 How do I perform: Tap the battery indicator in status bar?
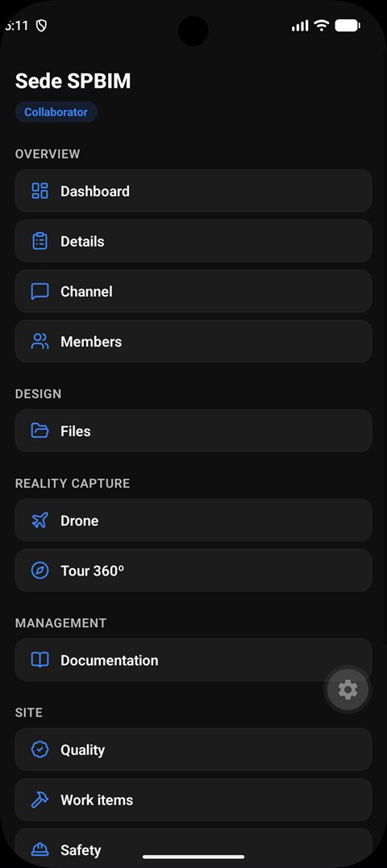point(347,26)
